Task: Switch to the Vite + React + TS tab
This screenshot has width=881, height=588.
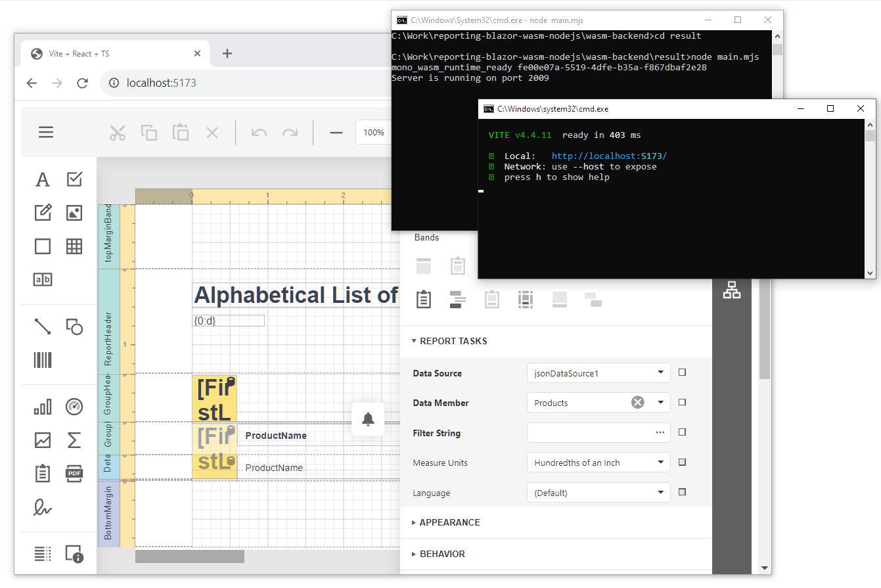Action: pos(79,54)
